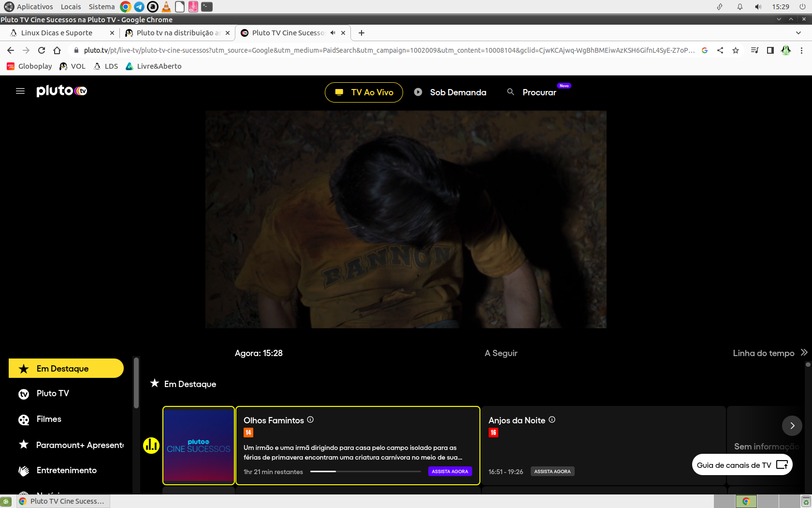
Task: Open Globoplay bookmark
Action: click(29, 66)
